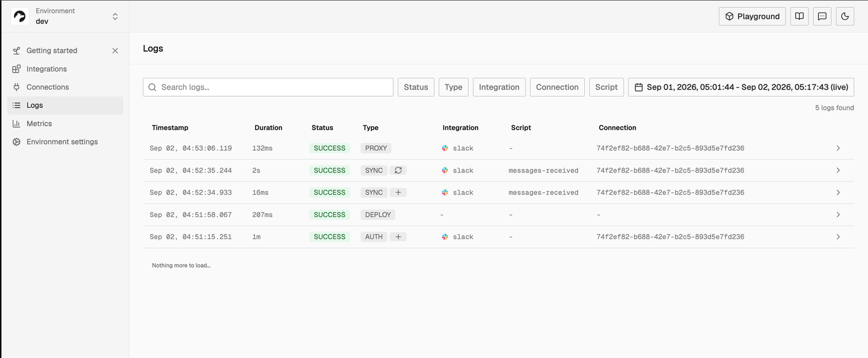Click messages-received in 16ms row

point(544,193)
